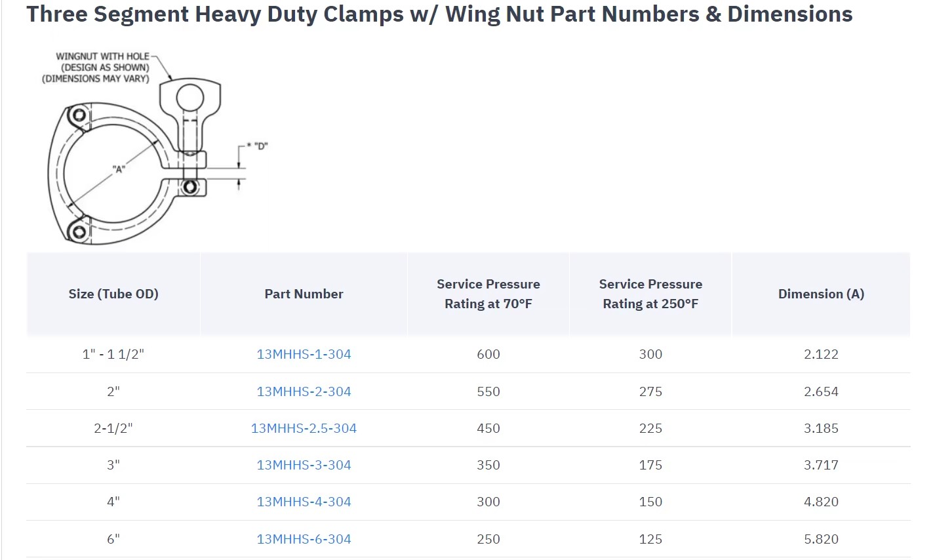
Task: Open the 13MHHS-3-304 part link
Action: pyautogui.click(x=304, y=465)
